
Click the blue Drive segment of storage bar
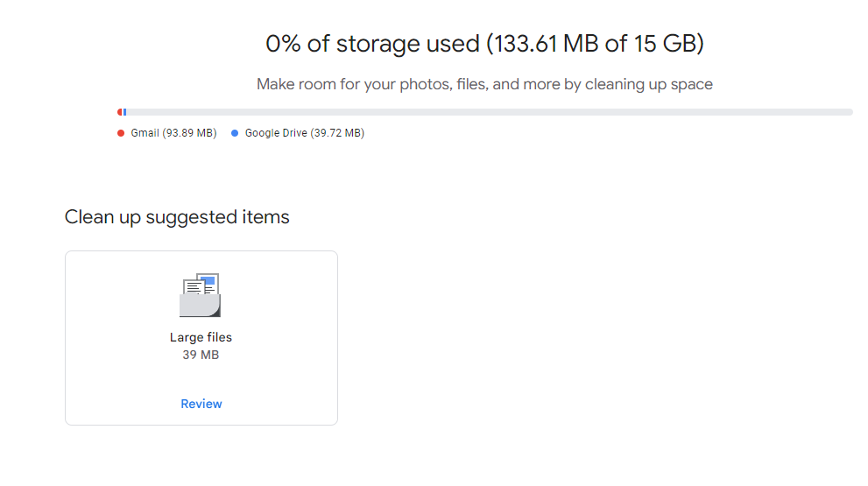124,112
